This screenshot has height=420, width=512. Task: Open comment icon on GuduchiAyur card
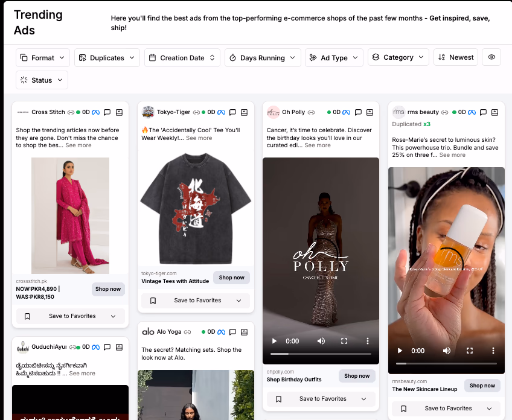click(107, 347)
